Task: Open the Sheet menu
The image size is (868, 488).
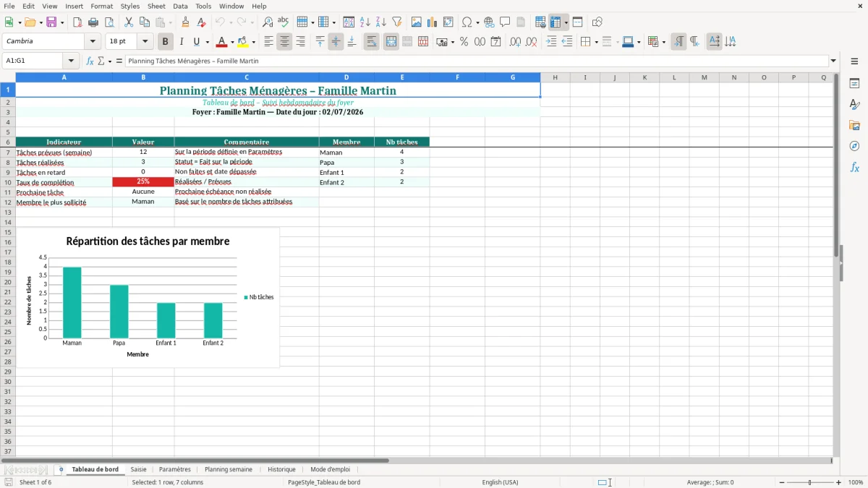Action: pos(156,6)
